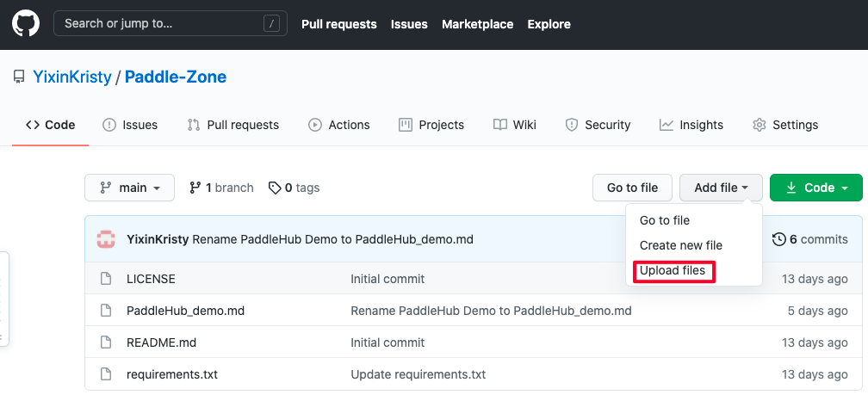Open the LICENSE file

151,279
